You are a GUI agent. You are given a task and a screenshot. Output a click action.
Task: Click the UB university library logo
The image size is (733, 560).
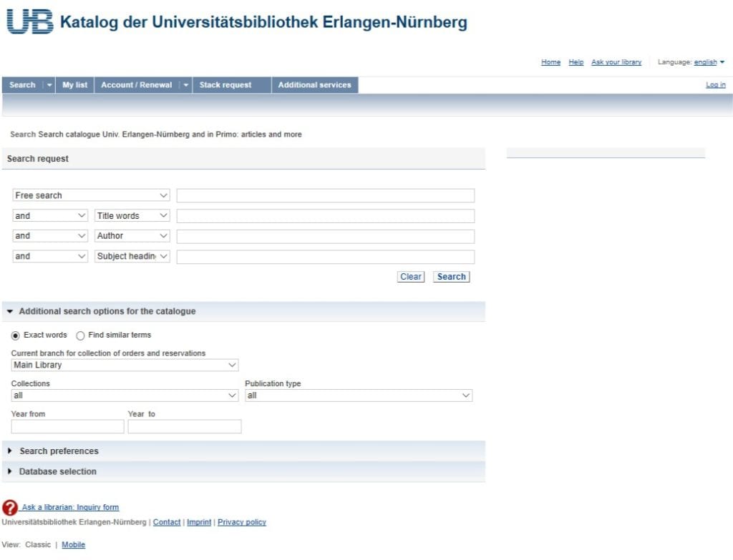coord(28,21)
